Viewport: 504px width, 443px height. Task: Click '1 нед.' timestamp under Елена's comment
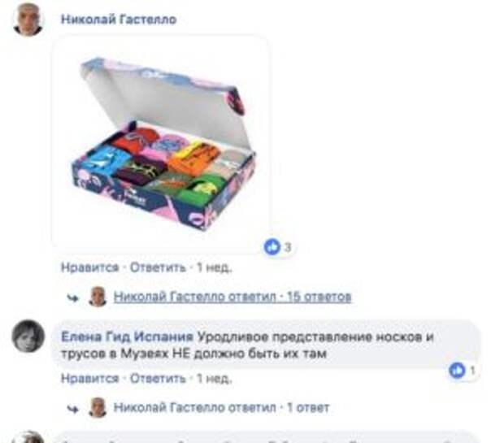pyautogui.click(x=214, y=379)
